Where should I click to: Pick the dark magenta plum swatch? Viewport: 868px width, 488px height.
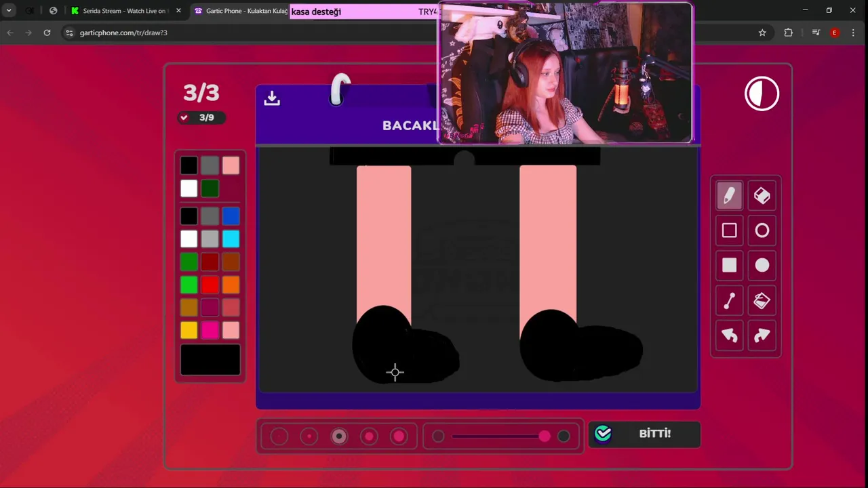click(x=210, y=308)
